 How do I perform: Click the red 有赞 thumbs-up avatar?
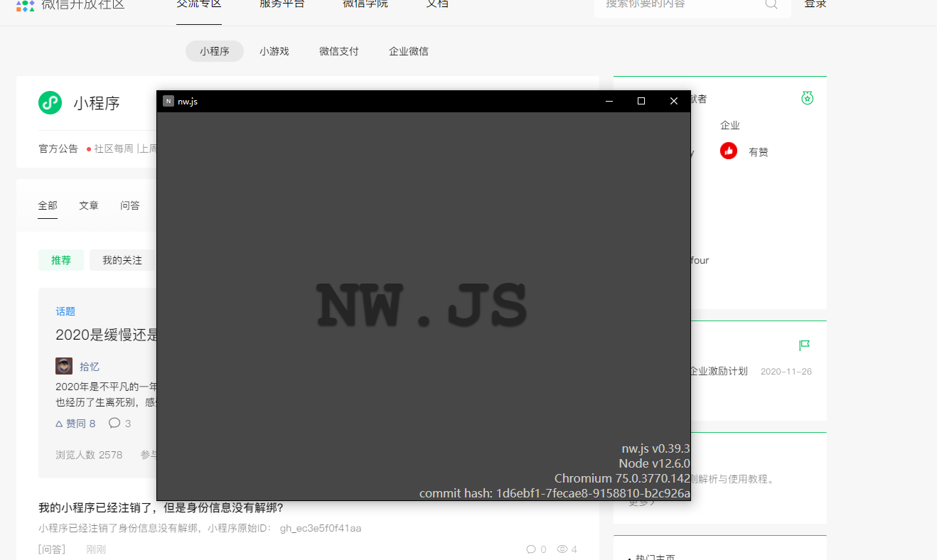pyautogui.click(x=729, y=151)
